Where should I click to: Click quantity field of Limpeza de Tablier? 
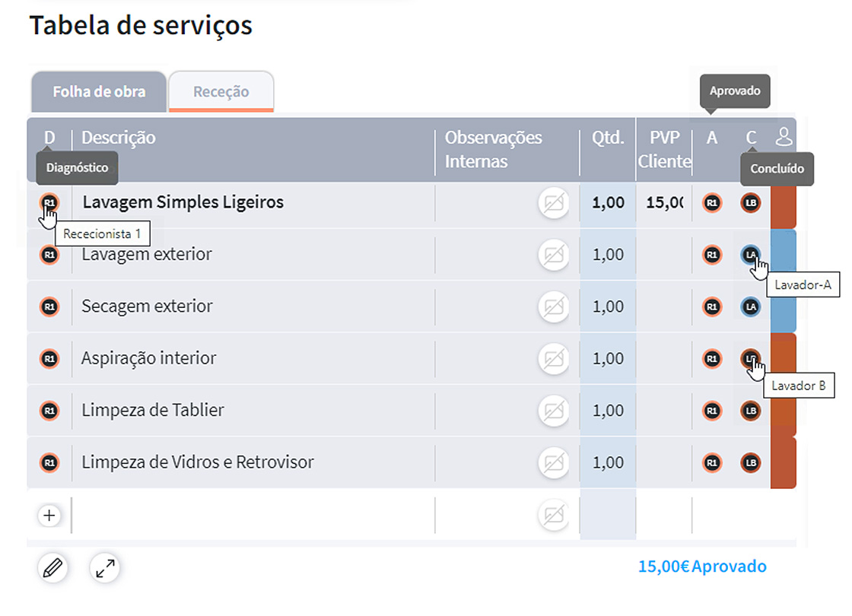(x=607, y=411)
